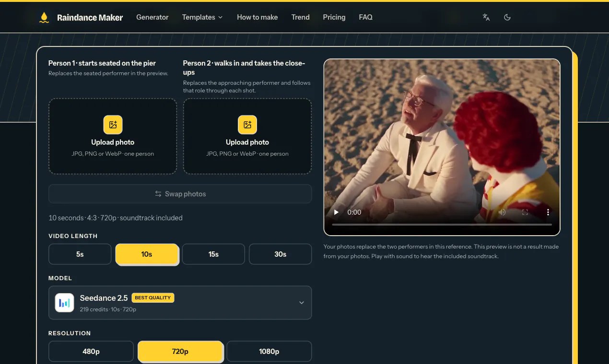Mute the preview video sound
The image size is (609, 364).
pos(502,212)
